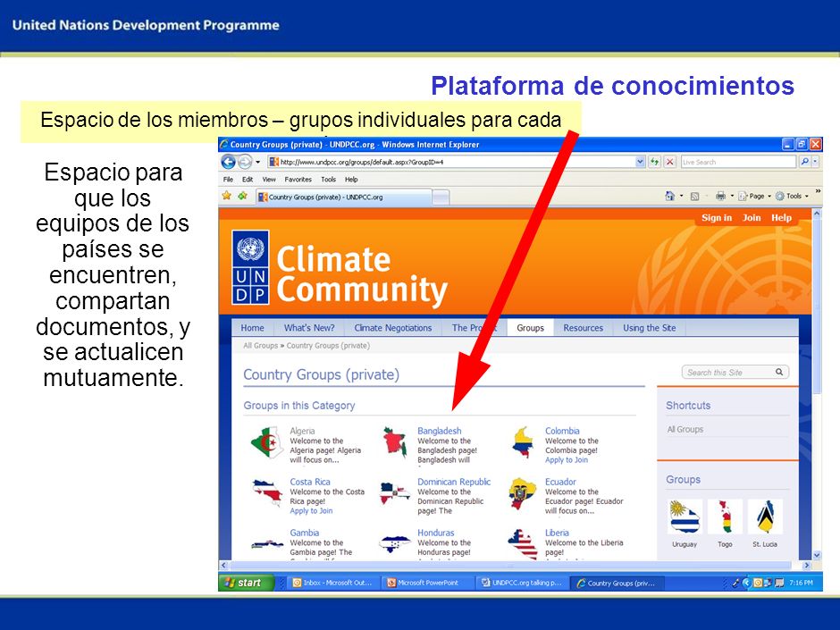Open the View menu

tap(269, 180)
